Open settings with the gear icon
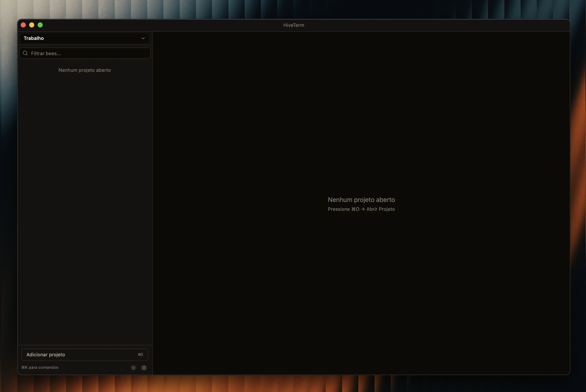 click(x=144, y=367)
